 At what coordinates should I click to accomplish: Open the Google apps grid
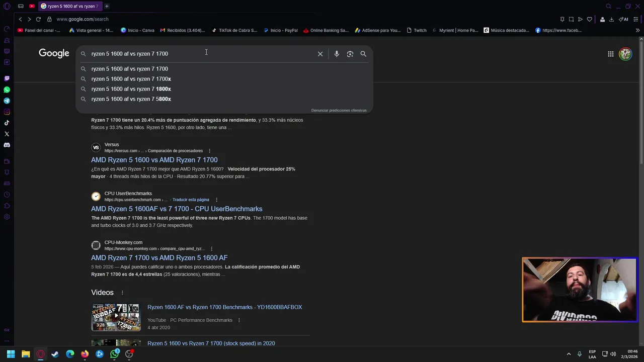[610, 54]
